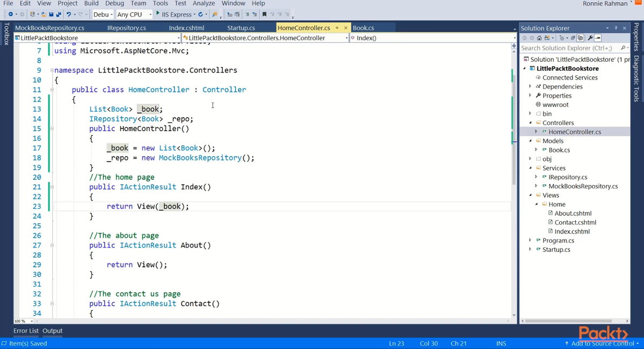Click the INS indicator in status bar
Screen dimensions: 644x349
501,343
